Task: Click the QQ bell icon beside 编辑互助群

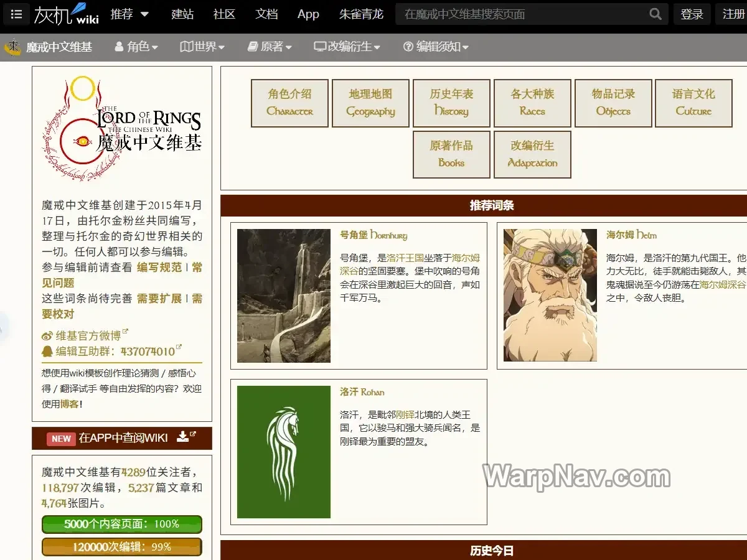Action: [47, 352]
